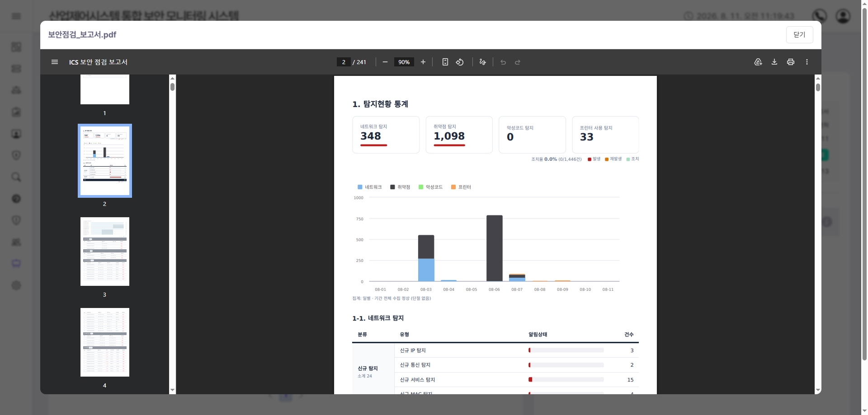
Task: Click the 취약점 탐지 1,098 stat card
Action: click(459, 135)
